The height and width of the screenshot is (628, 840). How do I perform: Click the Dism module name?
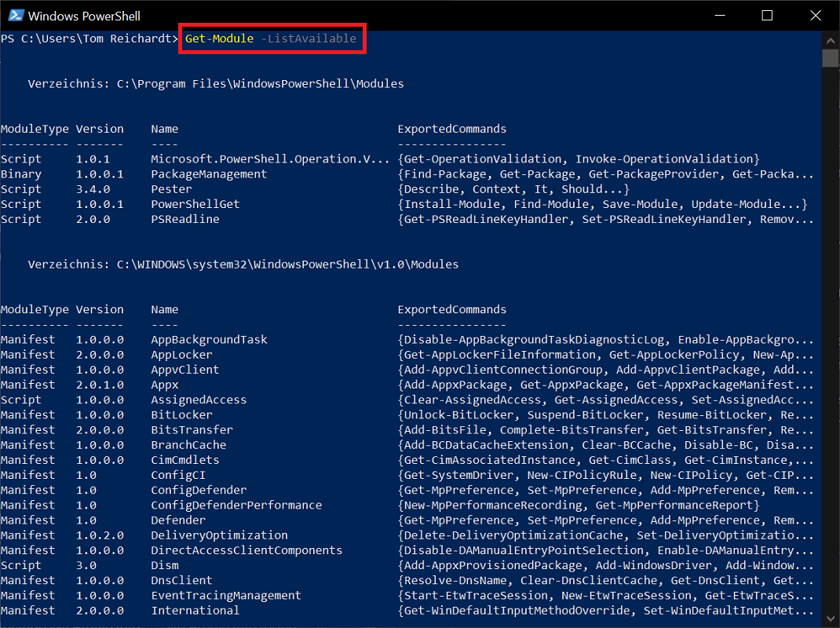[164, 564]
